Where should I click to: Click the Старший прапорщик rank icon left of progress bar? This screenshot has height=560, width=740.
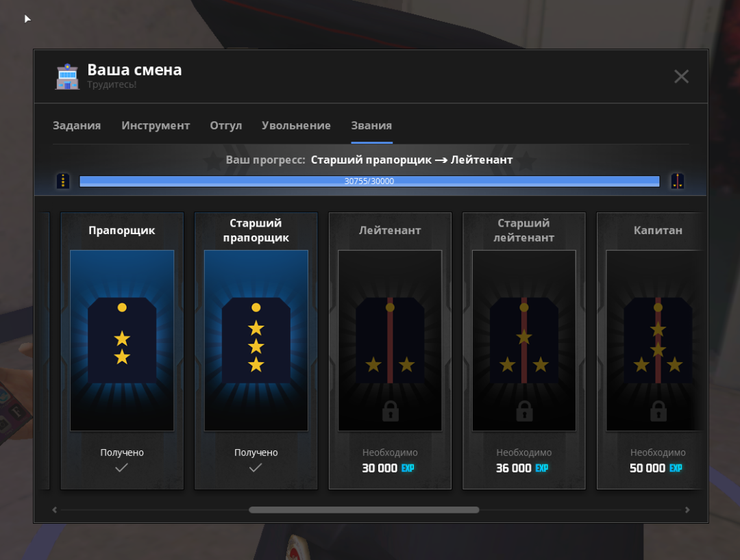click(63, 181)
